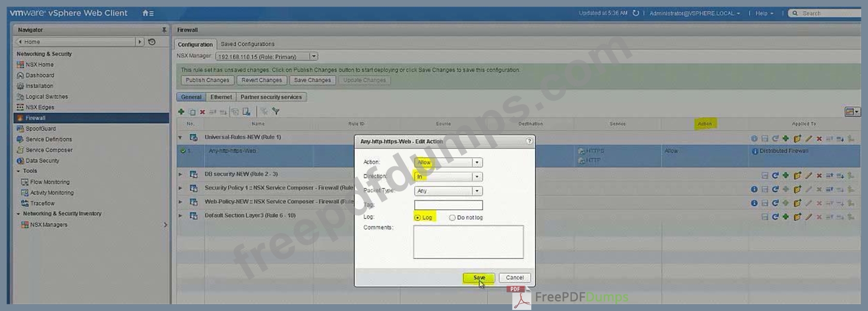Click the filter funnel icon in toolbar

coord(276,112)
